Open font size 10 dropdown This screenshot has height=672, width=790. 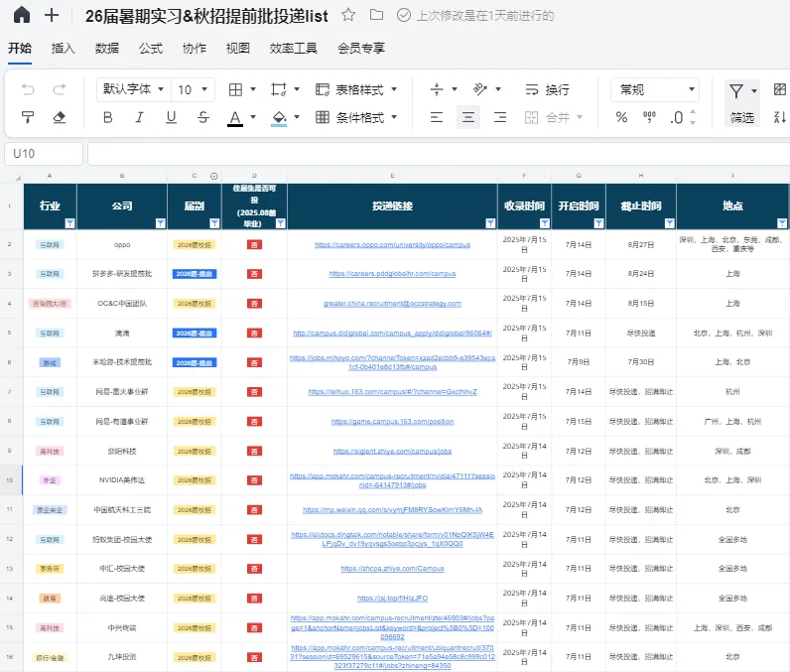193,89
